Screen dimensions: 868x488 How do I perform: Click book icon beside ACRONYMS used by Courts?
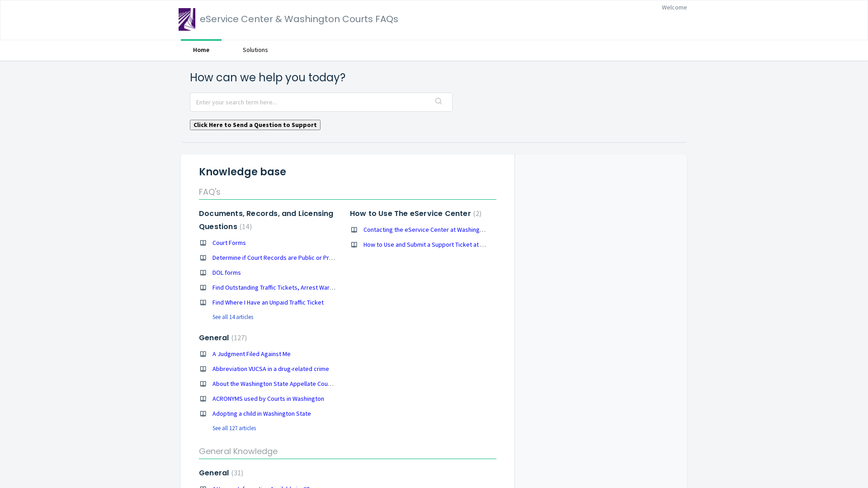[x=203, y=399]
